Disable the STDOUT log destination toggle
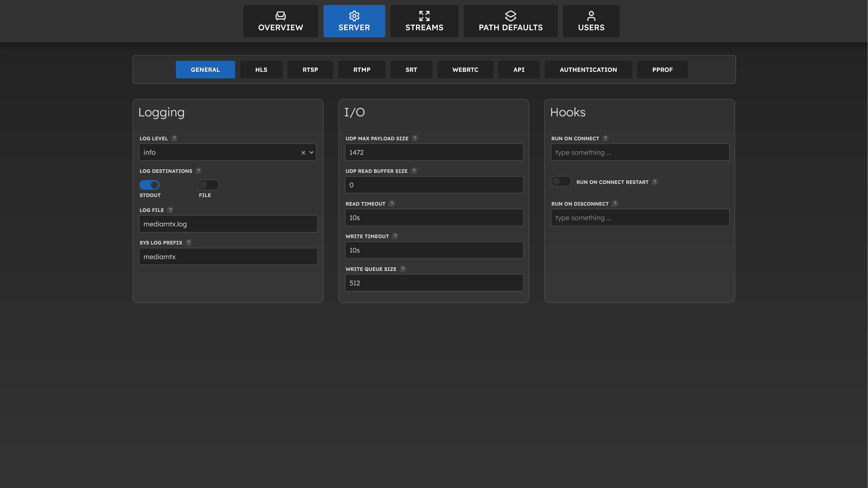868x488 pixels. coord(149,185)
